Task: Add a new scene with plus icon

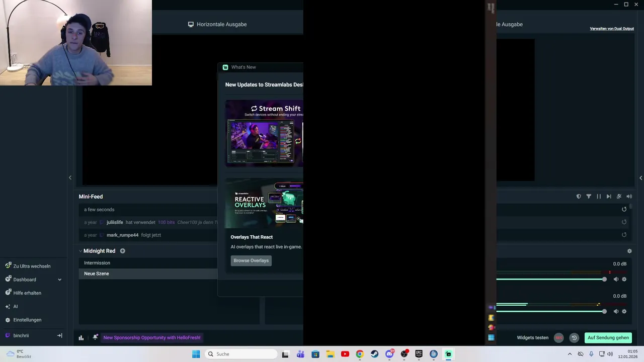Action: pos(122,251)
